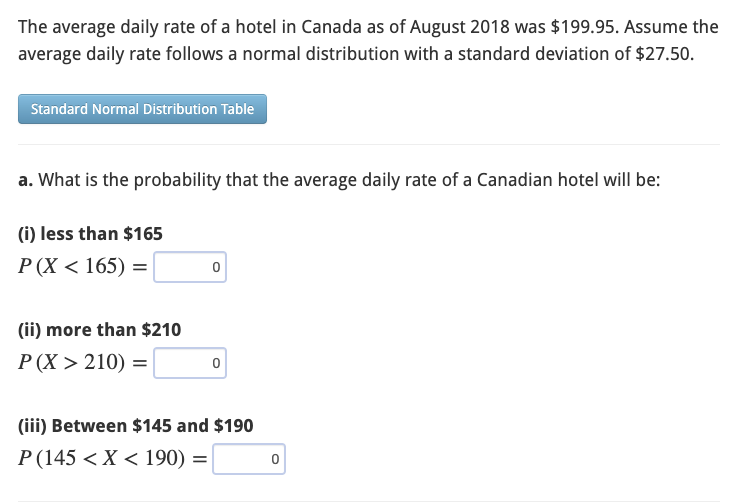
Task: Click "(iii) Between $145 and $190" heading
Action: [136, 425]
